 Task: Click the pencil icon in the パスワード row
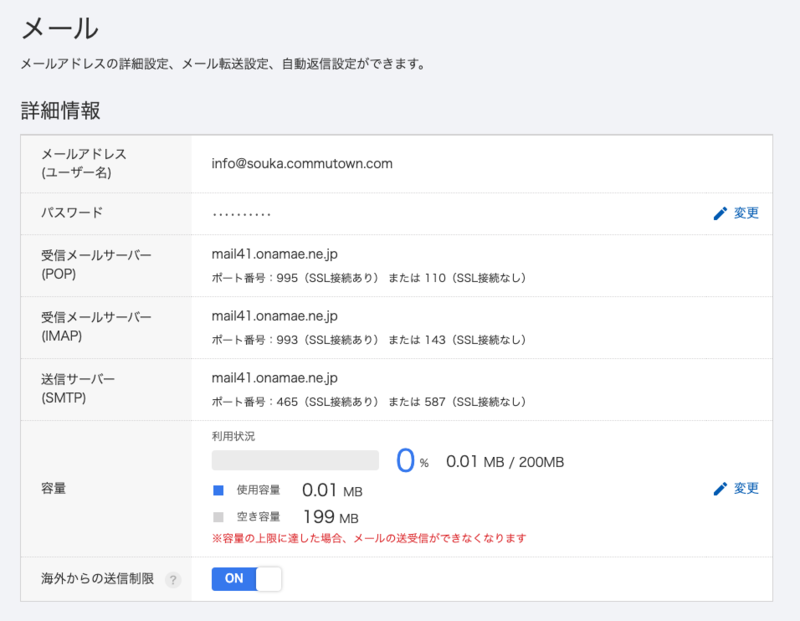coord(720,213)
